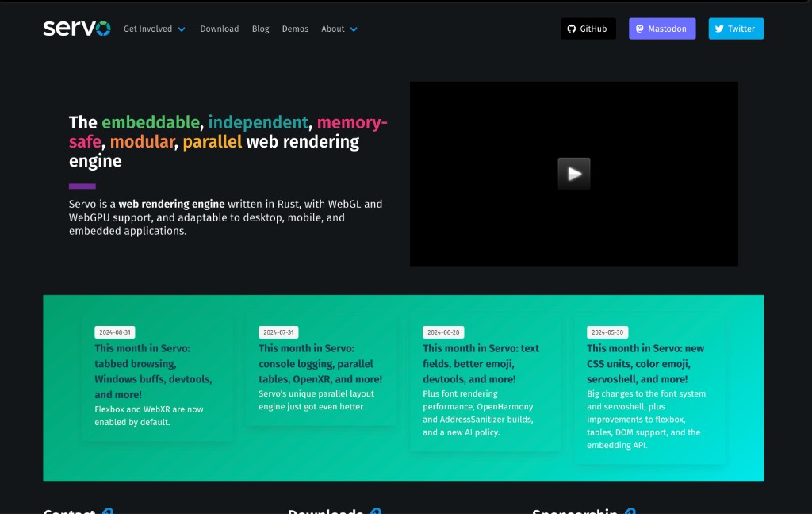Screen dimensions: 812x514
Task: Open post about tabbed browsing, Windows buffs
Action: [153, 371]
